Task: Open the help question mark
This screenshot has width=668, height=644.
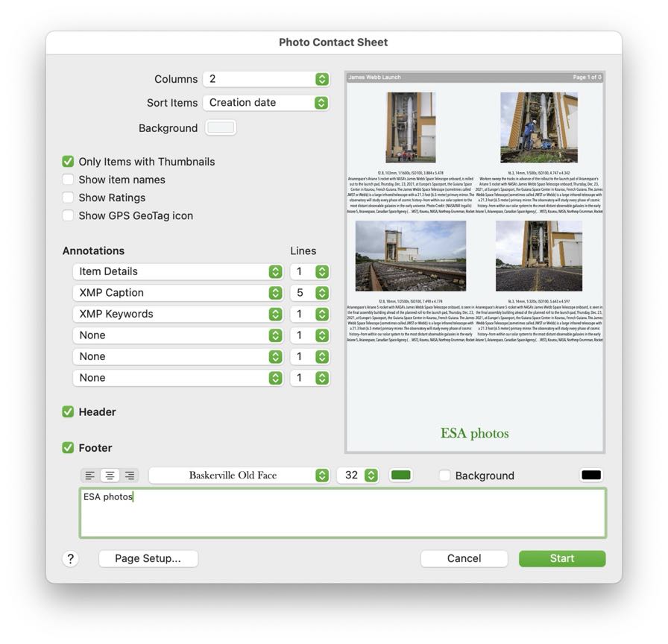Action: tap(71, 559)
